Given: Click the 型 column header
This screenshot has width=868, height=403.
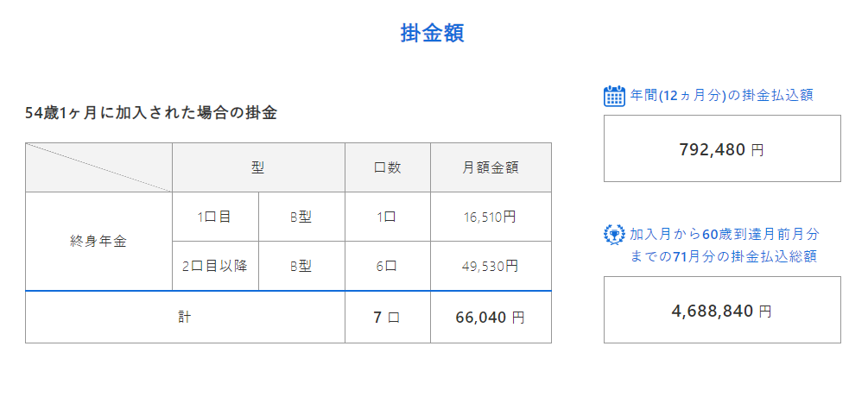Looking at the screenshot, I should click(x=258, y=167).
